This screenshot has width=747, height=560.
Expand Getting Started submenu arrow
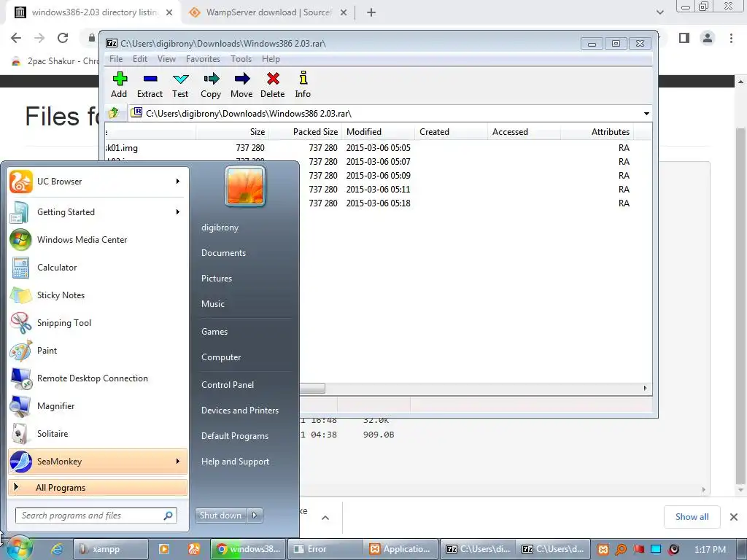(178, 212)
